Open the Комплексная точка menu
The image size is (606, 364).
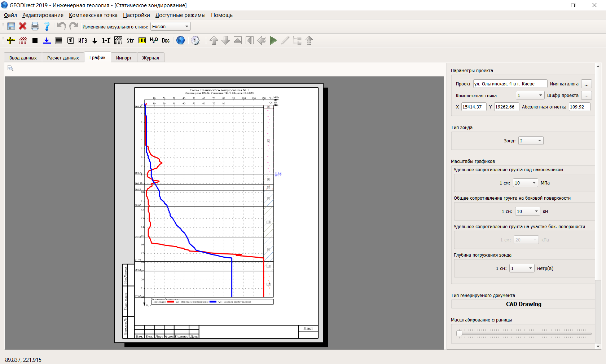[93, 15]
